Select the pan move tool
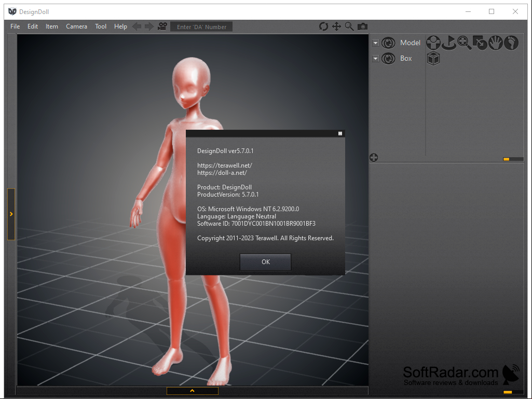This screenshot has width=532, height=399. [x=336, y=26]
